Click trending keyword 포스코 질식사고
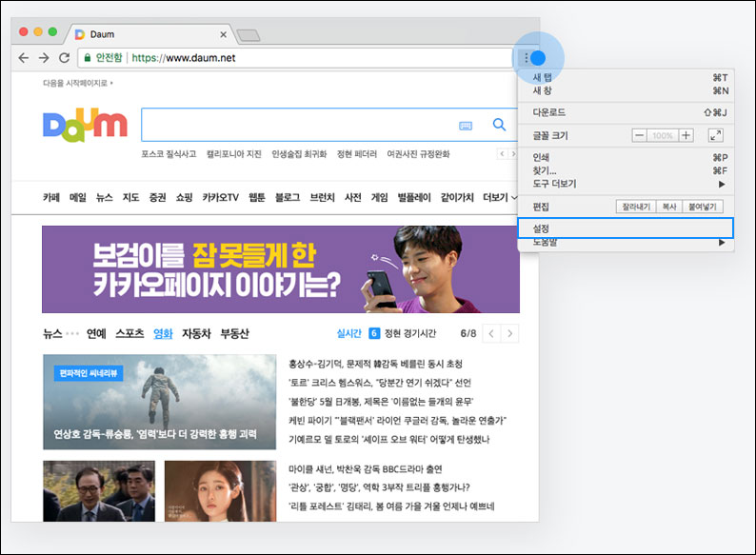 pos(169,154)
